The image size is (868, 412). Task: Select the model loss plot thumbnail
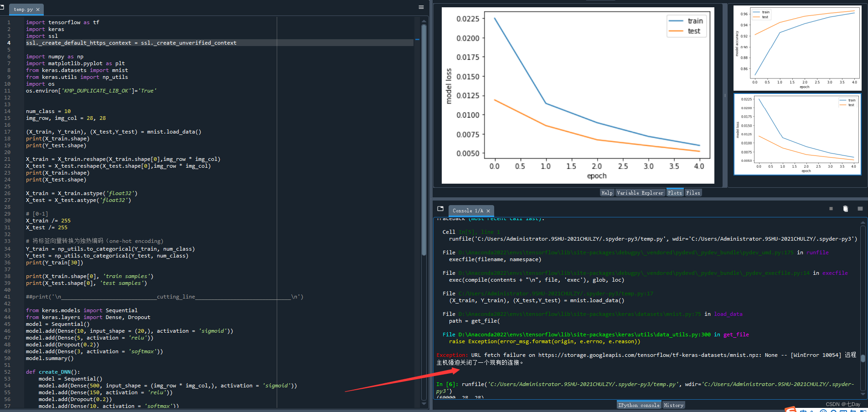tap(797, 134)
